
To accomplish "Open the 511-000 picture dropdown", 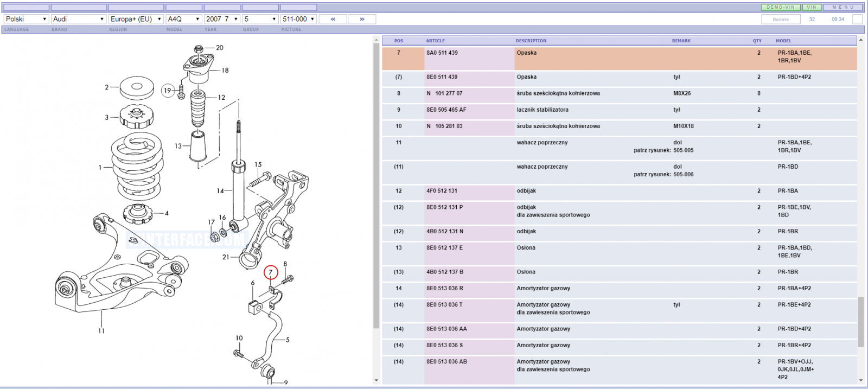I will (x=298, y=19).
